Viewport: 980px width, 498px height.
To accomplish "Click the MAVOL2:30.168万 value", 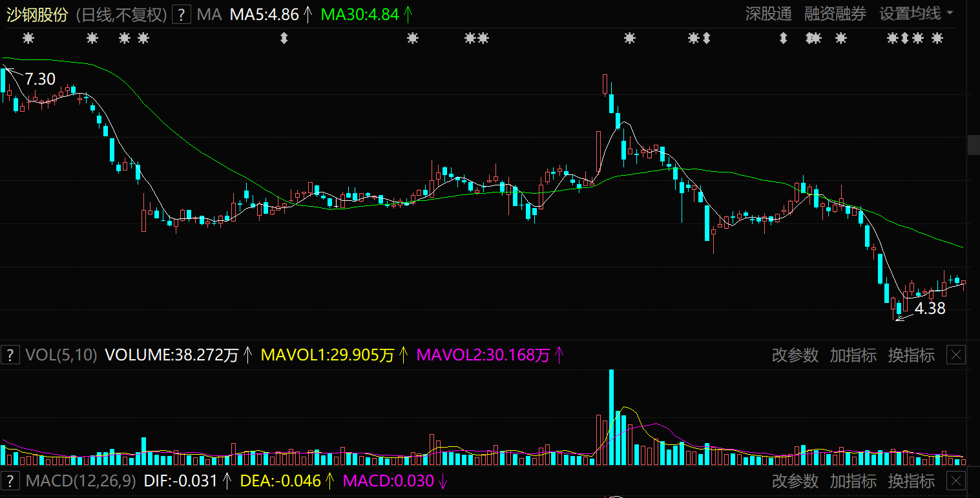I will tap(483, 355).
